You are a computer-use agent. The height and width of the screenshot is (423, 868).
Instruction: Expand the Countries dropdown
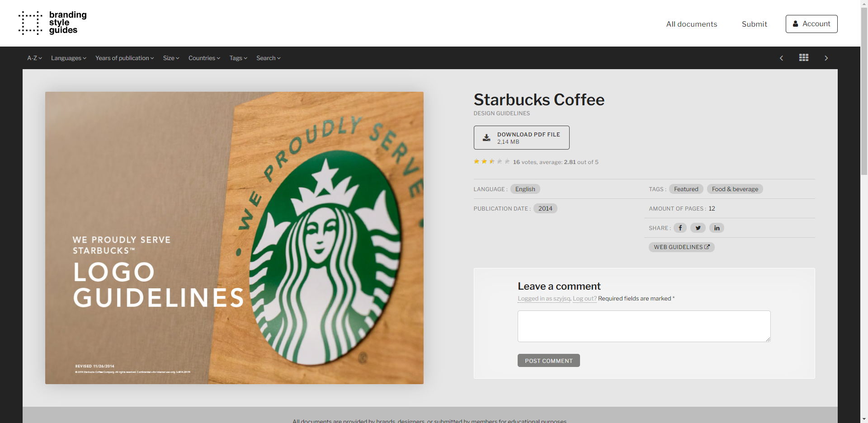204,58
